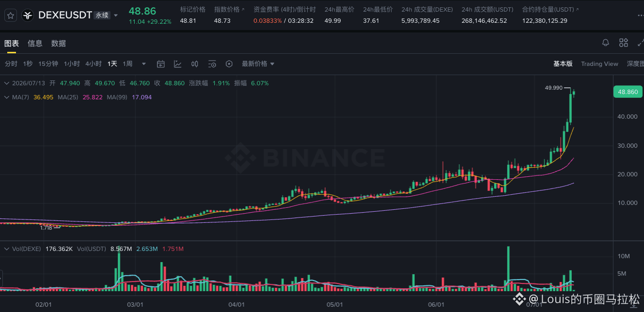Screen dimensions: 644x312
Task: Select the 1周 interval
Action: point(127,64)
